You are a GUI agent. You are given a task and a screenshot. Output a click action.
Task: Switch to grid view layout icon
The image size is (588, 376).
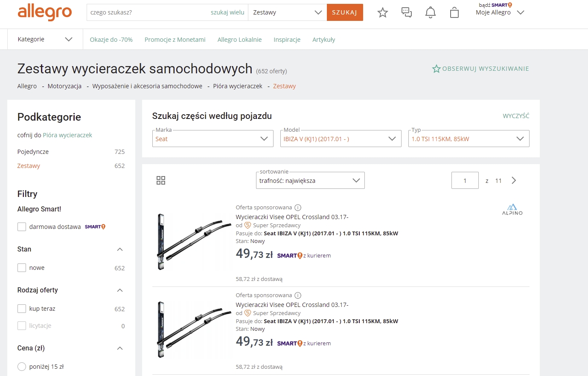point(161,180)
